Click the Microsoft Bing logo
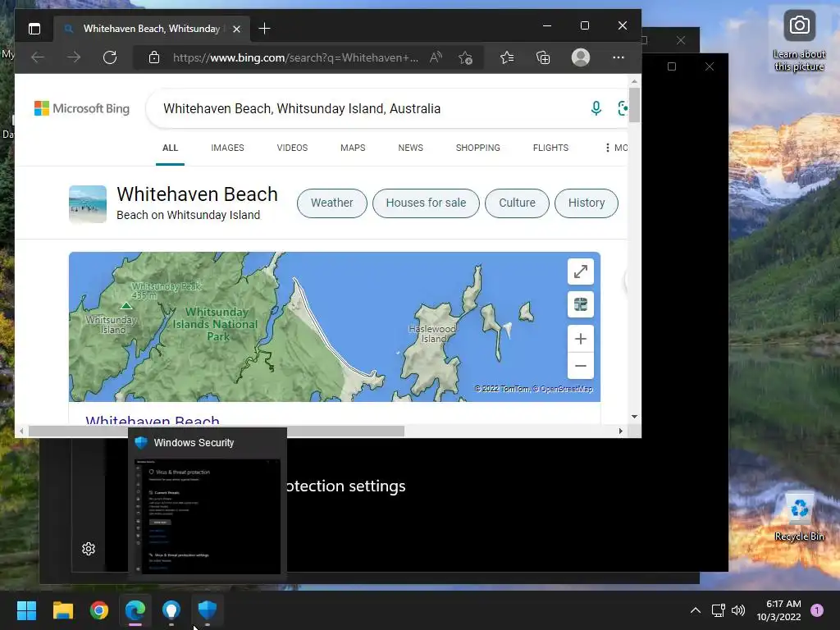 tap(82, 108)
